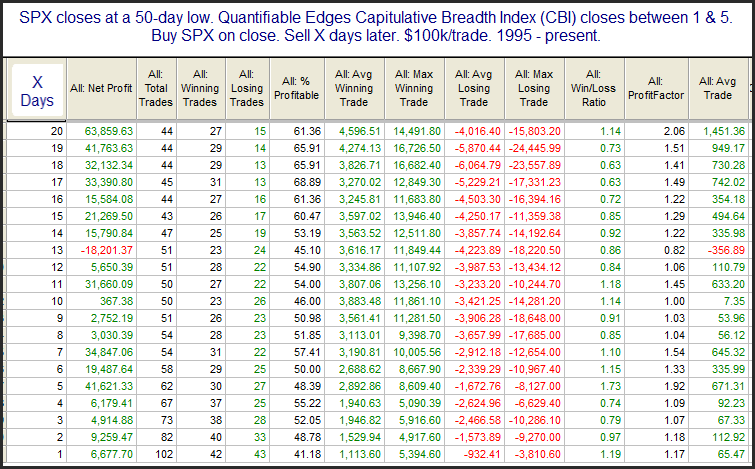Click max losing trade -8,127.00
Screen dimensions: 755x469
click(538, 386)
